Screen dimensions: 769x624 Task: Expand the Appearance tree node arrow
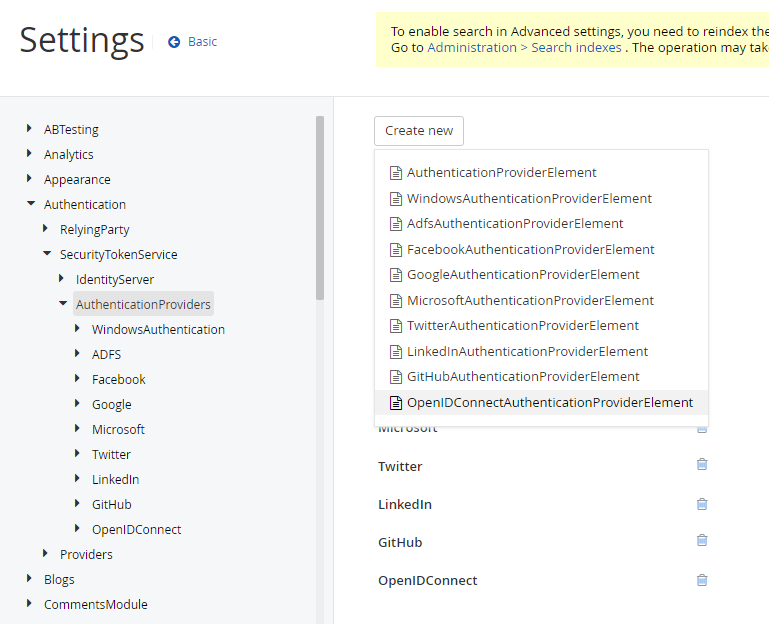tap(29, 179)
